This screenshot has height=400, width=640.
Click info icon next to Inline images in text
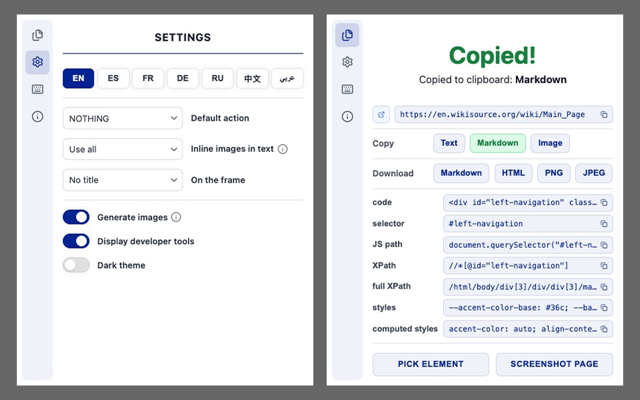282,149
